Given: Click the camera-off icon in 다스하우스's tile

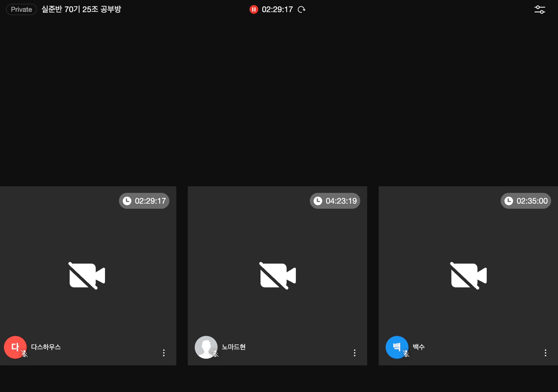Looking at the screenshot, I should [x=87, y=276].
